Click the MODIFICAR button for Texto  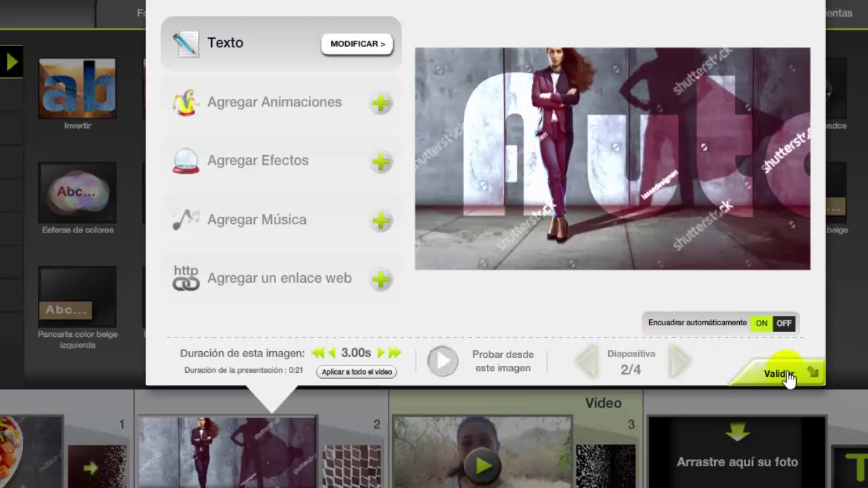357,44
